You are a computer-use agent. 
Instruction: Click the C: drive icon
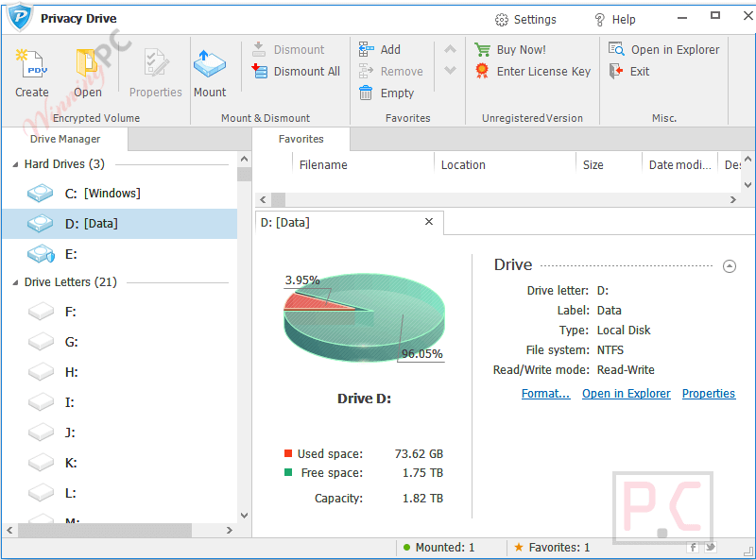pyautogui.click(x=40, y=193)
